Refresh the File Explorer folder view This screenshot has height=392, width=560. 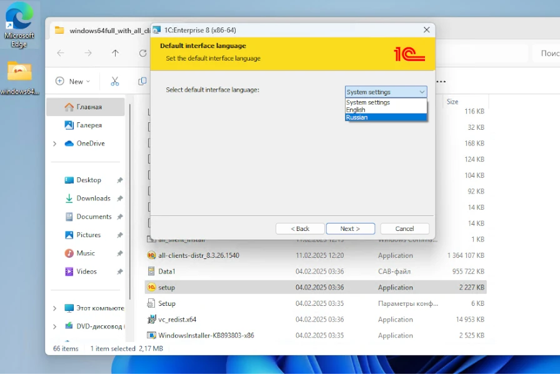coord(143,53)
